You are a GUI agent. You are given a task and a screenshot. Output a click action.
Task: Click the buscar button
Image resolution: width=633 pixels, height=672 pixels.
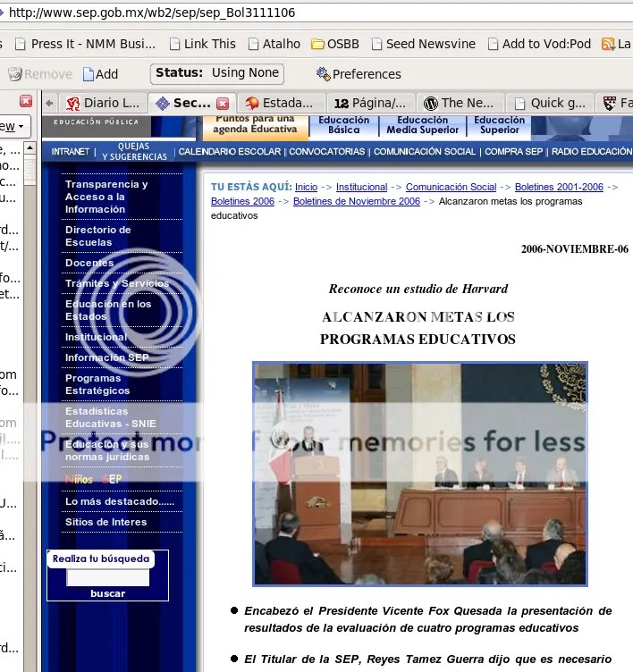107,593
